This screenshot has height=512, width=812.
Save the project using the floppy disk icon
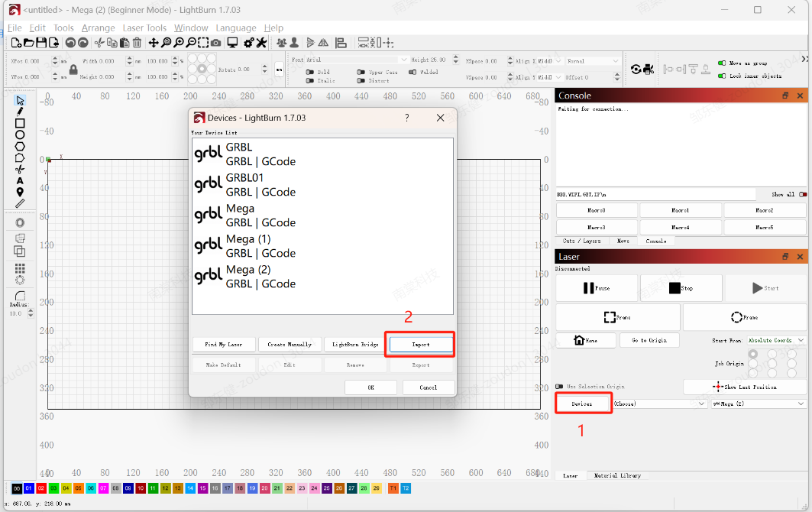(41, 43)
